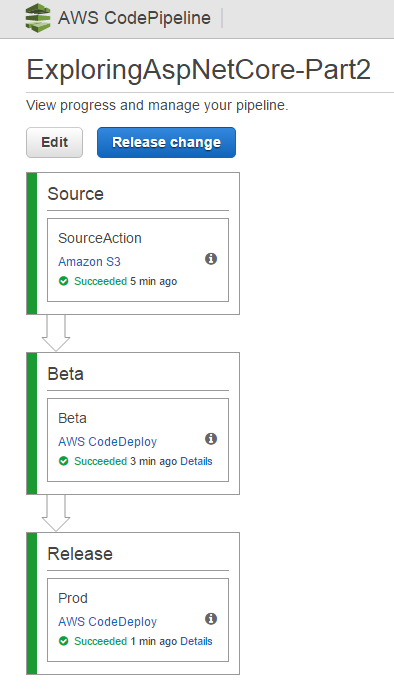Screen dimensions: 394x692
Task: Open info icon for Beta action
Action: 211,439
